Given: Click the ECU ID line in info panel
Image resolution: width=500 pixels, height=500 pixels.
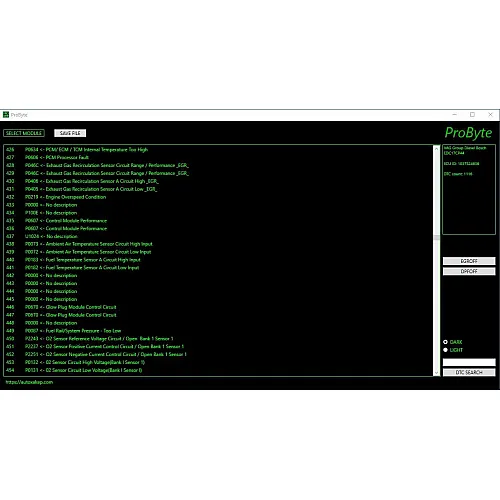Looking at the screenshot, I should pos(461,164).
